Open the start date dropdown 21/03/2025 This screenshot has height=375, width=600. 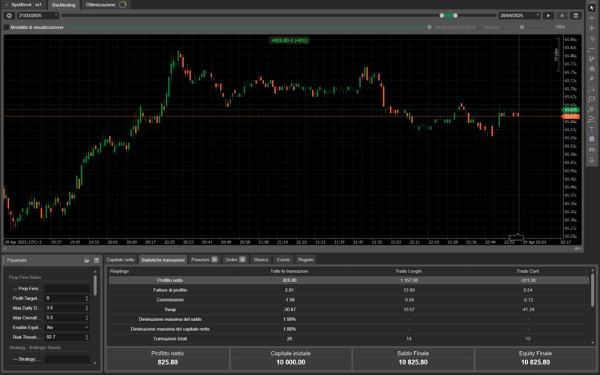pyautogui.click(x=38, y=16)
